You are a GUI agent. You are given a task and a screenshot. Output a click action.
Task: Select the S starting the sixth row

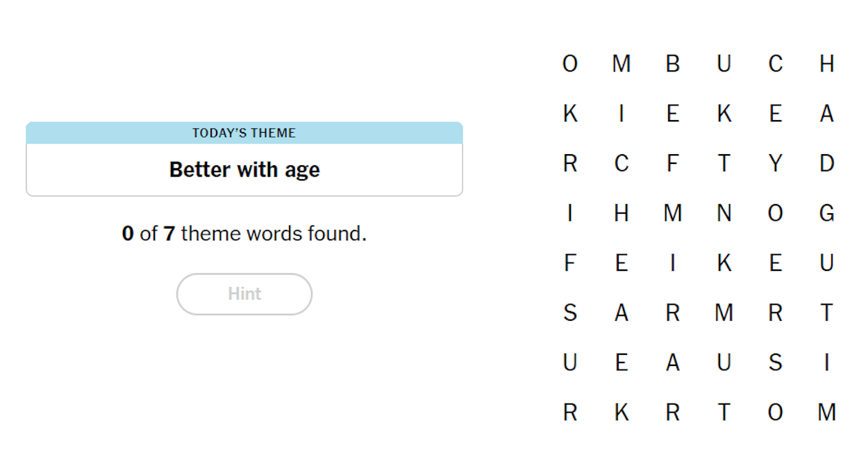[x=569, y=312]
